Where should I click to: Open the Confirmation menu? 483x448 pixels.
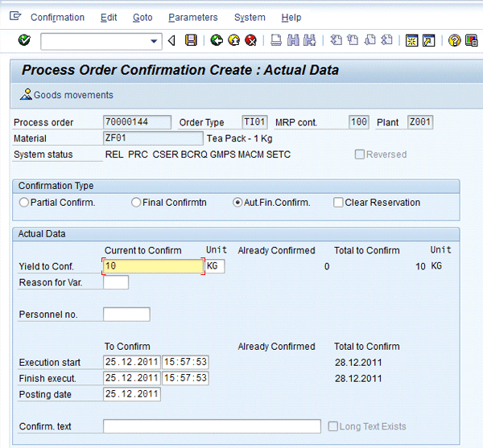[57, 17]
